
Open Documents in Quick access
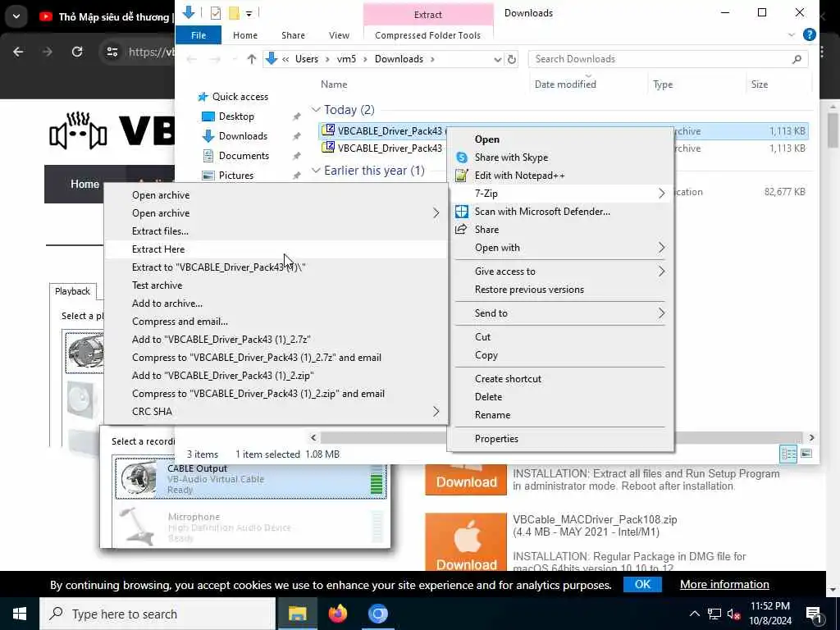click(x=244, y=156)
